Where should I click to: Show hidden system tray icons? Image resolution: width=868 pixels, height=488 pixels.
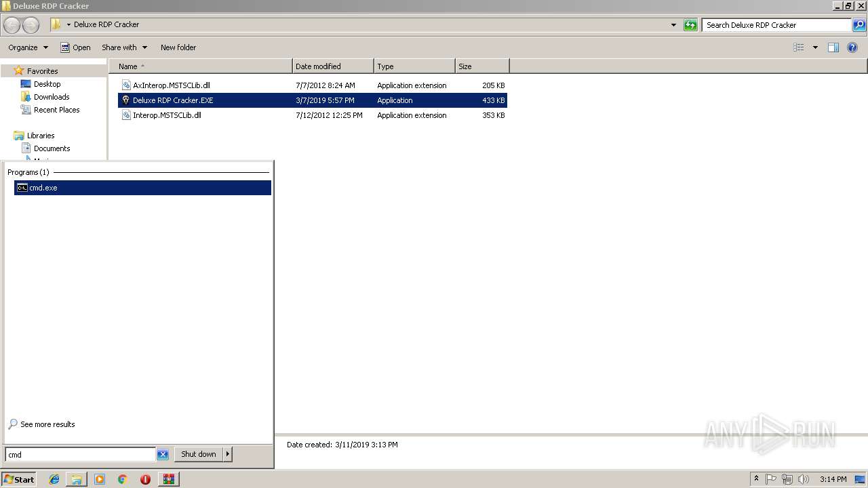coord(756,479)
